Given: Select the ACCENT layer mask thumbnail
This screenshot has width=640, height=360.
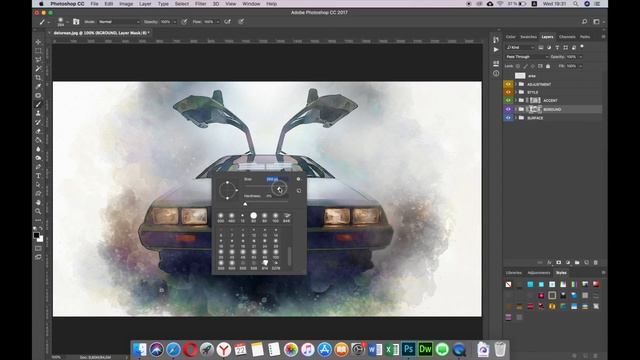Looking at the screenshot, I should click(535, 100).
